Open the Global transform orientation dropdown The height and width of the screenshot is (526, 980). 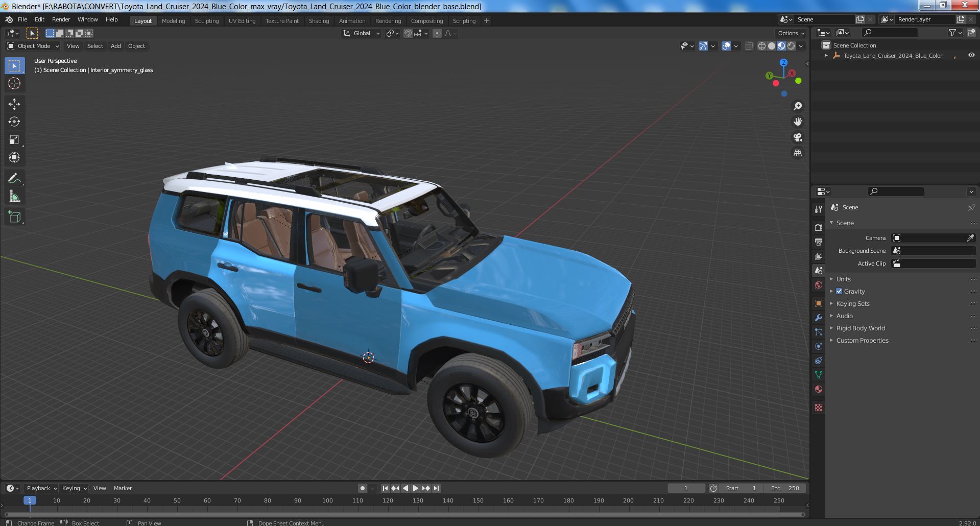pos(362,33)
